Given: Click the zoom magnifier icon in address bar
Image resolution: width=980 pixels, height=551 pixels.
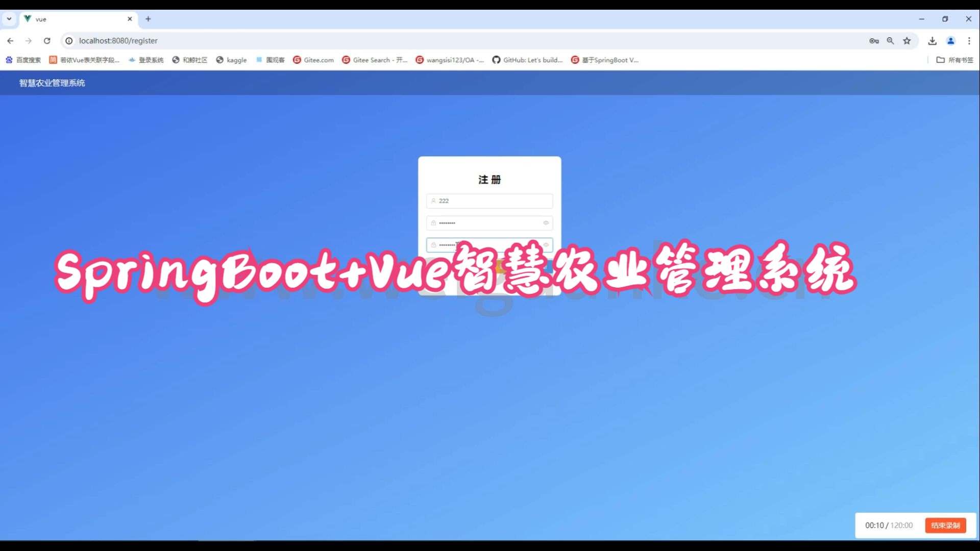Looking at the screenshot, I should (x=890, y=41).
